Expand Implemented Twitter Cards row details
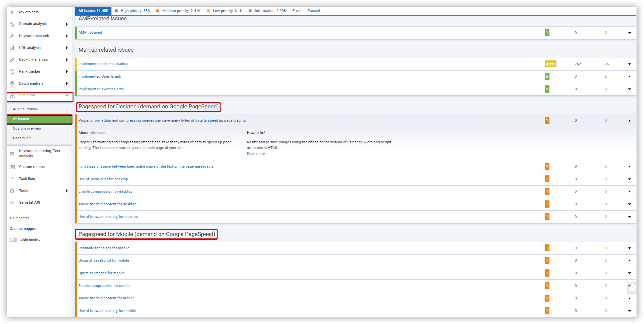The image size is (644, 324). coord(630,89)
